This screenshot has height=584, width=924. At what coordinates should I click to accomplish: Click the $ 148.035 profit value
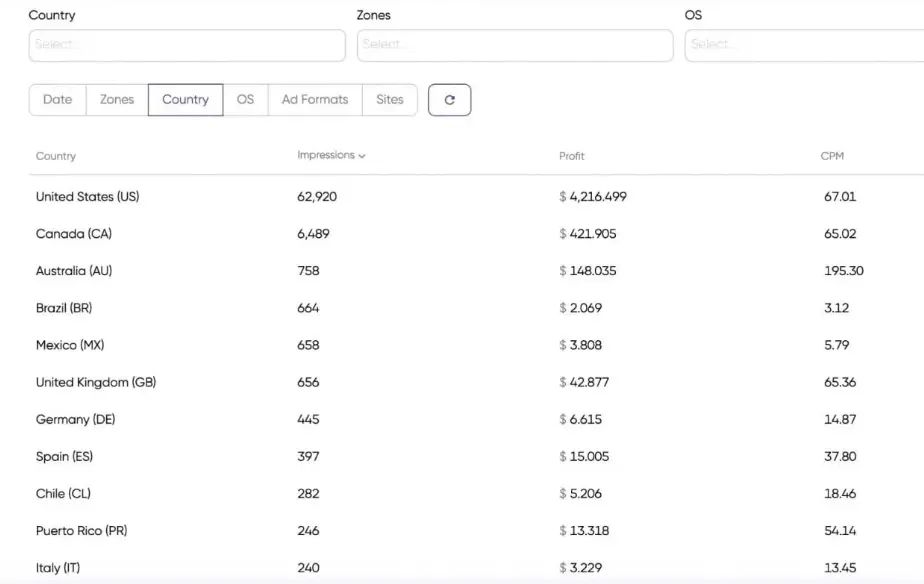click(x=588, y=271)
